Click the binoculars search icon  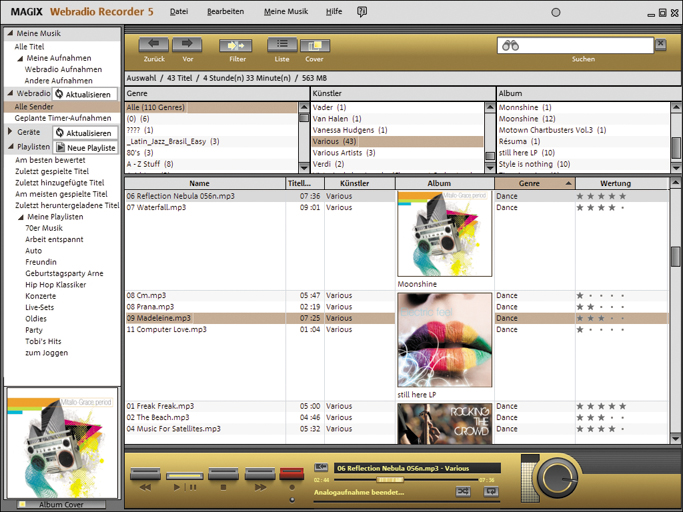(510, 45)
